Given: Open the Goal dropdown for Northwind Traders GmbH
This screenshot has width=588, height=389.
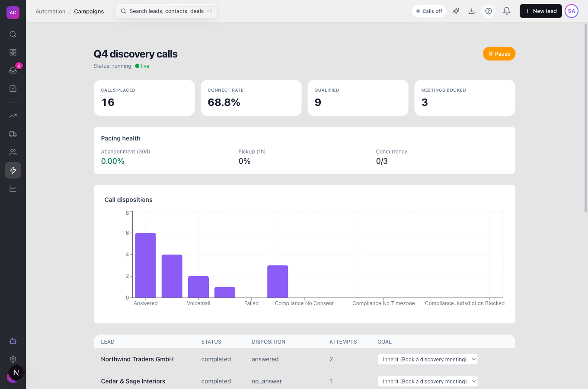Looking at the screenshot, I should tap(428, 359).
